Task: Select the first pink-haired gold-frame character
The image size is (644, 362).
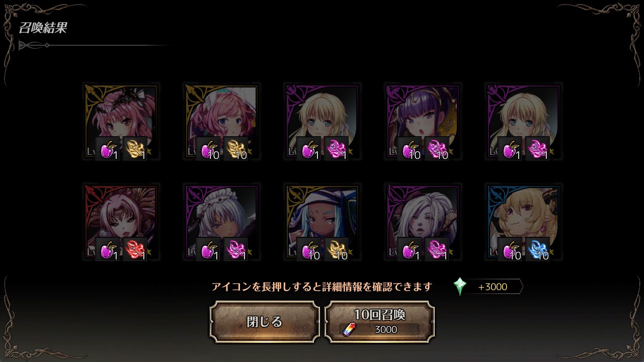Action: [x=121, y=122]
